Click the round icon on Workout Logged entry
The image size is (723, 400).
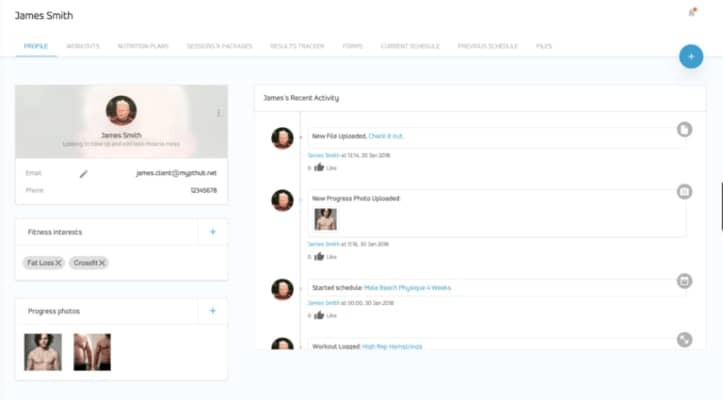point(684,340)
